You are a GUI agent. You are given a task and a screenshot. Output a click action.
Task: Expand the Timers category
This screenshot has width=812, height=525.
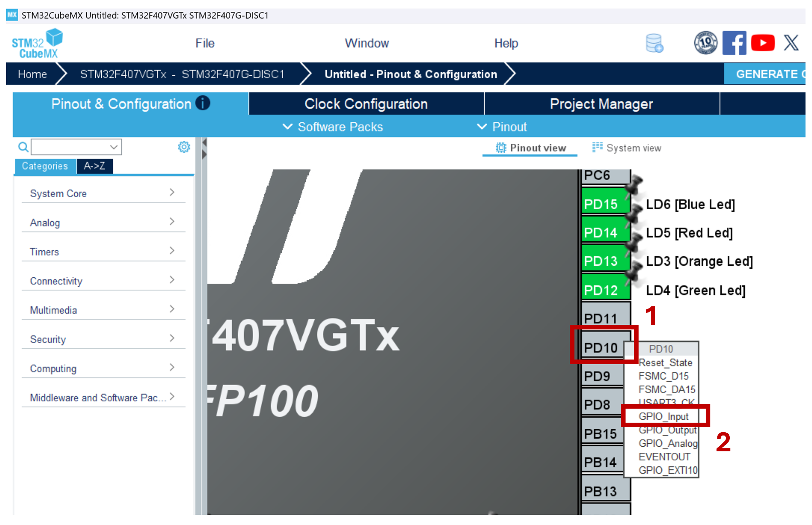[103, 251]
